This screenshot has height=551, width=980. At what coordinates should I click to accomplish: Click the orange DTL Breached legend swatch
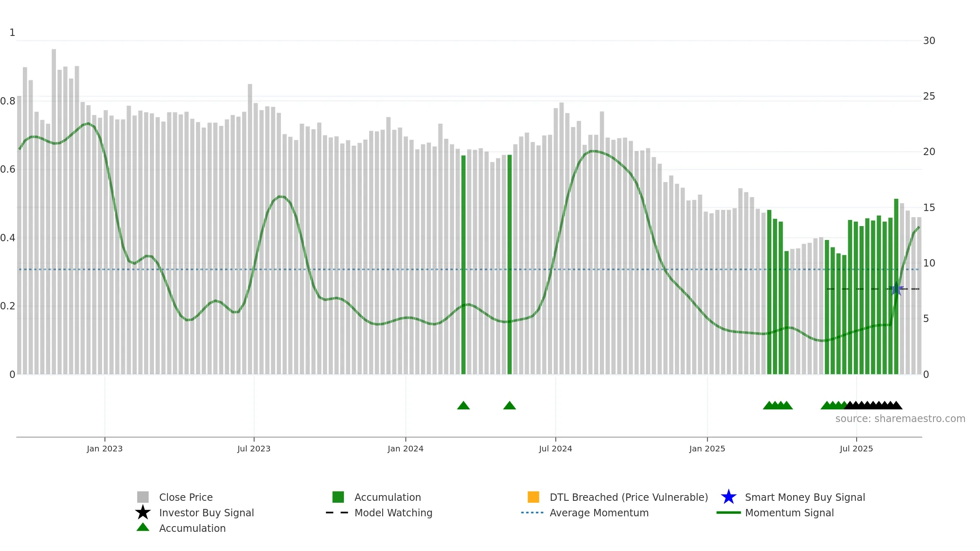(x=533, y=497)
